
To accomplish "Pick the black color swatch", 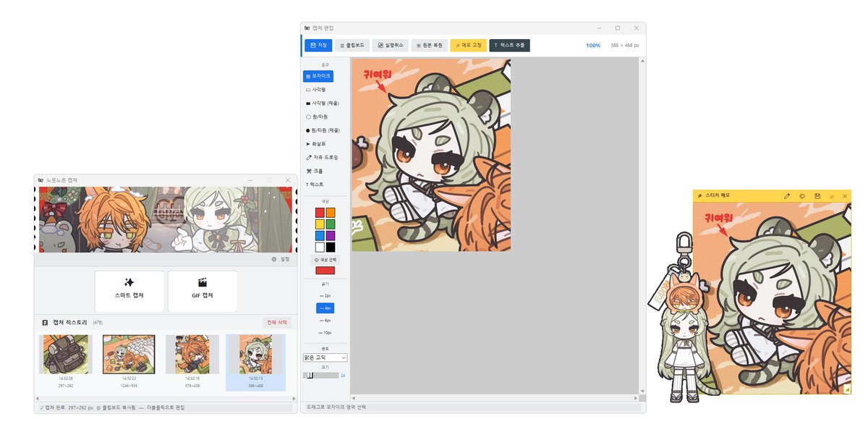I will [x=331, y=247].
